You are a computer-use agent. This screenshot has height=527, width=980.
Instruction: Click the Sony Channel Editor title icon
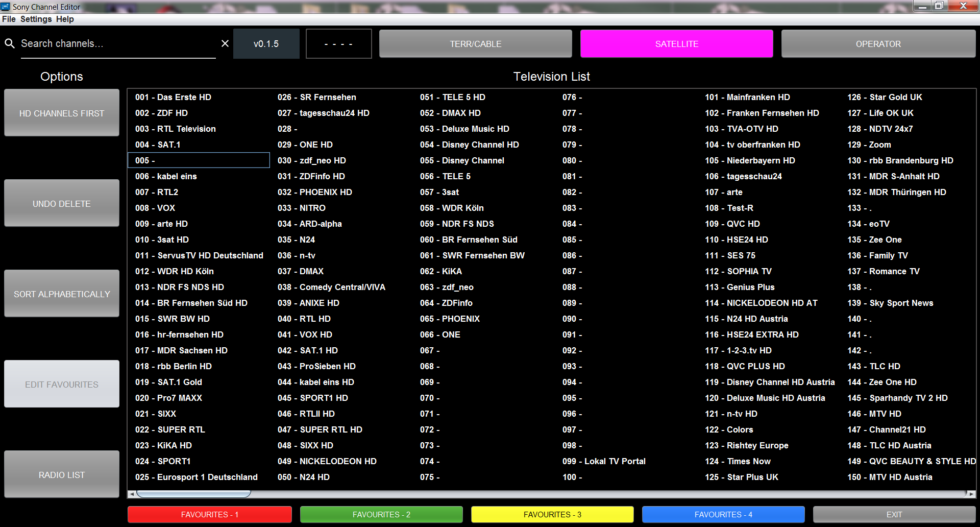[x=6, y=7]
